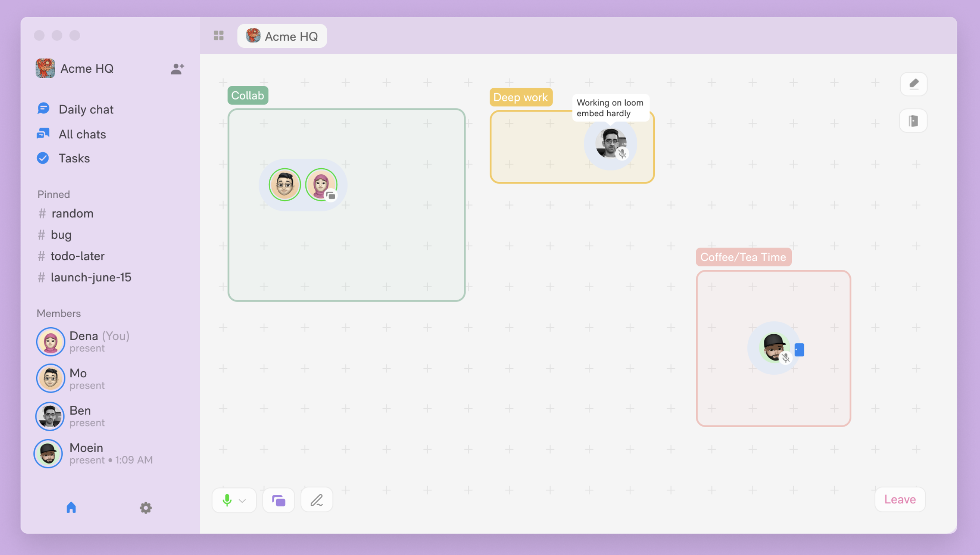Select the draw pen tool

click(x=317, y=500)
